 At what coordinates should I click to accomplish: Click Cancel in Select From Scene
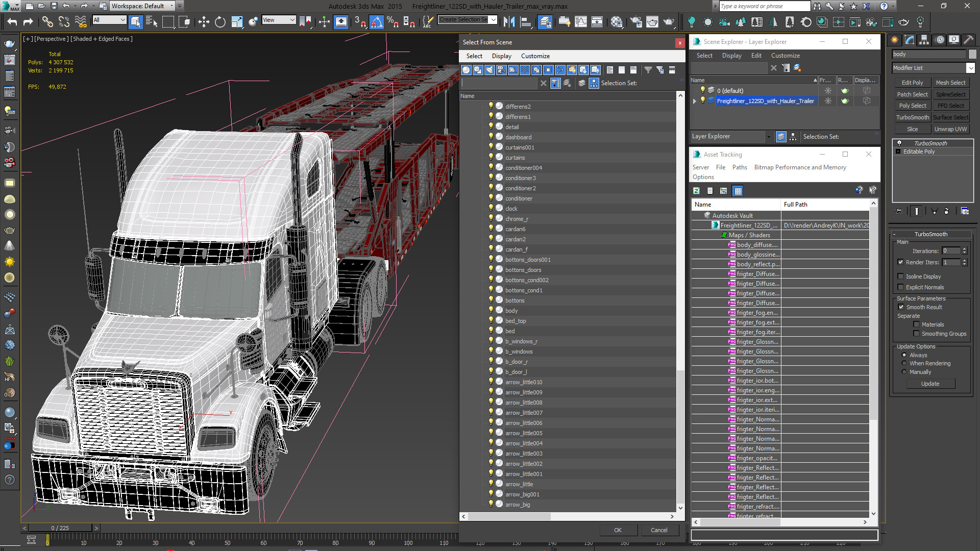[659, 530]
